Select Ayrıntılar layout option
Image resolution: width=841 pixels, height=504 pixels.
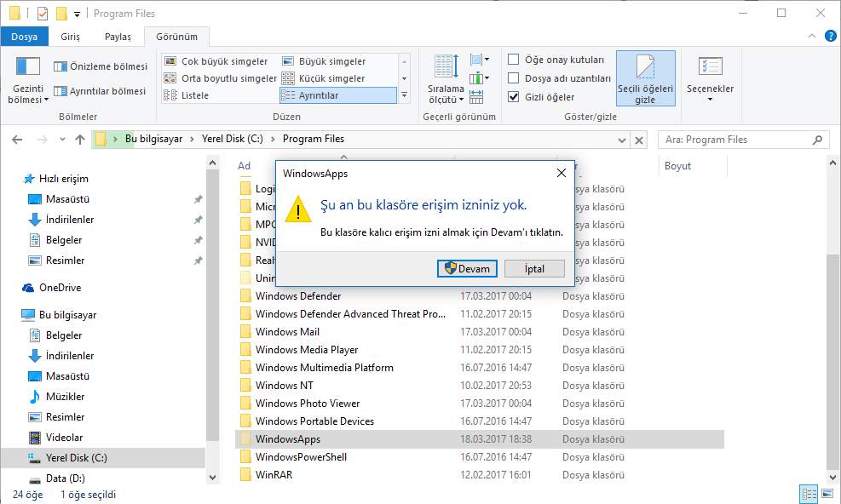click(x=338, y=95)
